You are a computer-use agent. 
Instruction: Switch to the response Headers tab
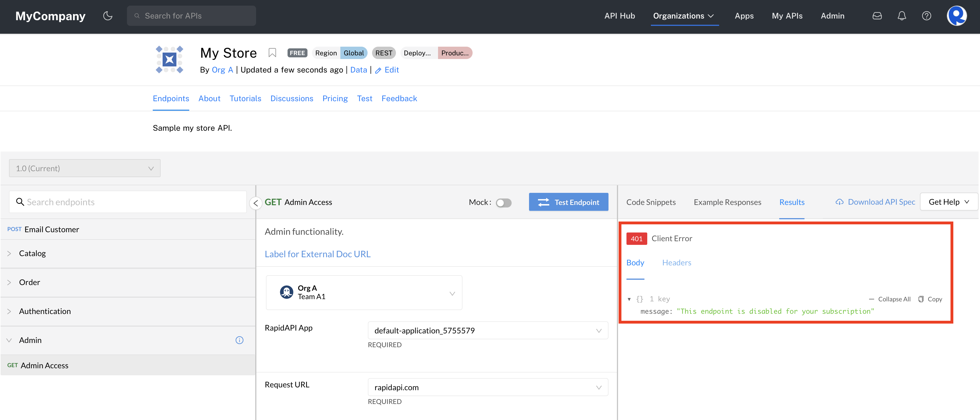click(x=676, y=263)
